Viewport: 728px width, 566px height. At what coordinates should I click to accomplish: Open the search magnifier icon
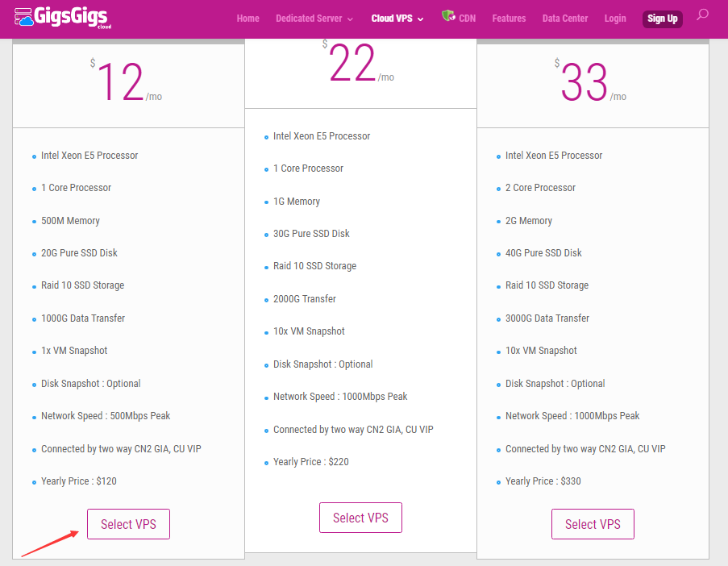click(x=702, y=15)
